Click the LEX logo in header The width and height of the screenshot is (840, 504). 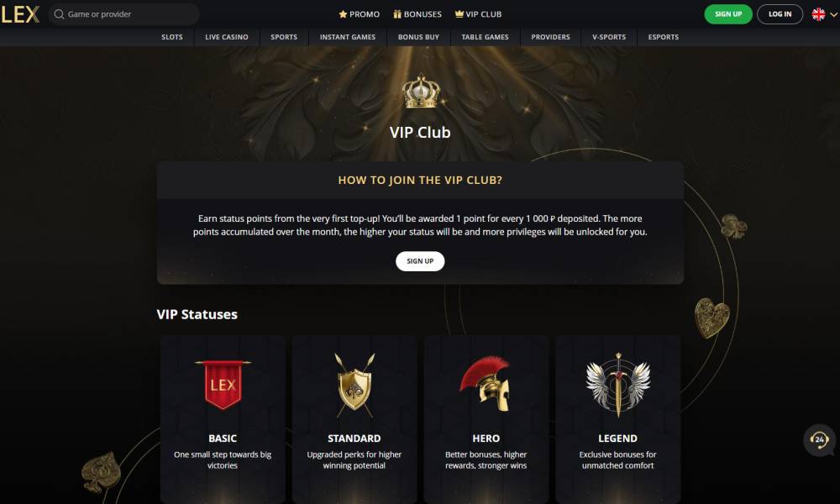20,14
